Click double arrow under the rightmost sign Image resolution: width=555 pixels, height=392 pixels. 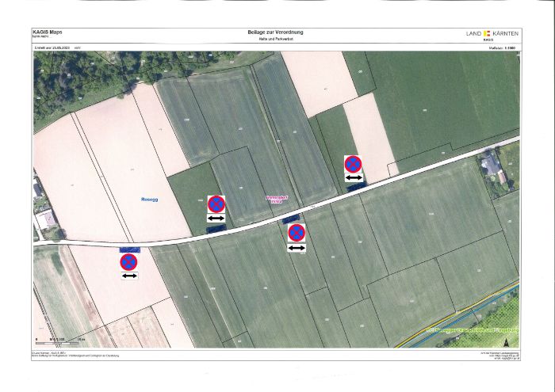[353, 178]
